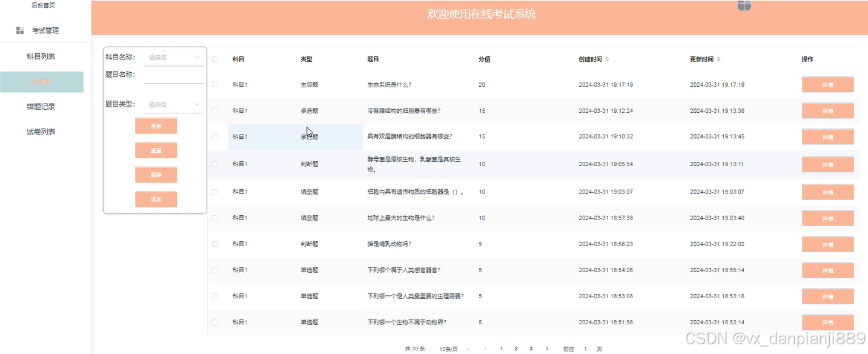Click update time 2024-03-31 19:22:02
The image size is (868, 354).
pyautogui.click(x=717, y=244)
